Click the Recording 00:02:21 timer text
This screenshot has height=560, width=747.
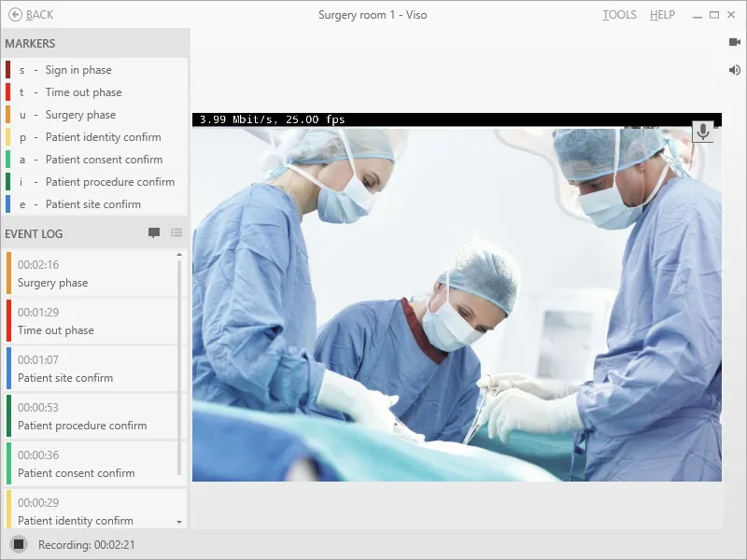(x=87, y=544)
